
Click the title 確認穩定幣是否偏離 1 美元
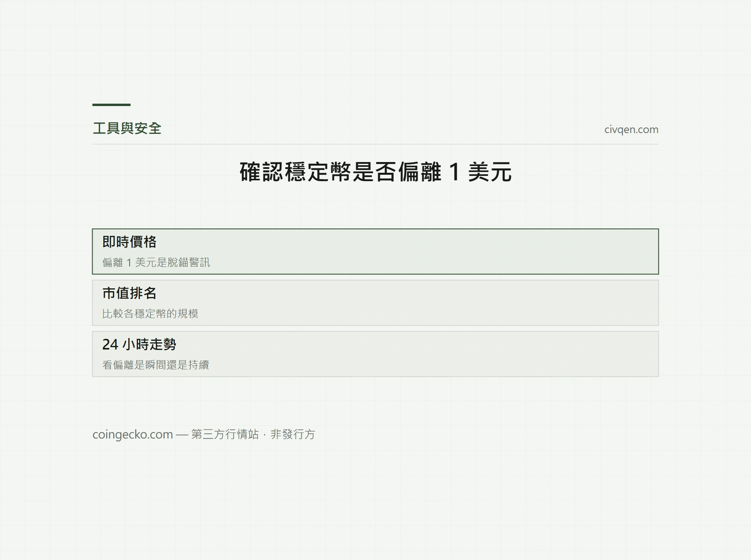point(375,172)
